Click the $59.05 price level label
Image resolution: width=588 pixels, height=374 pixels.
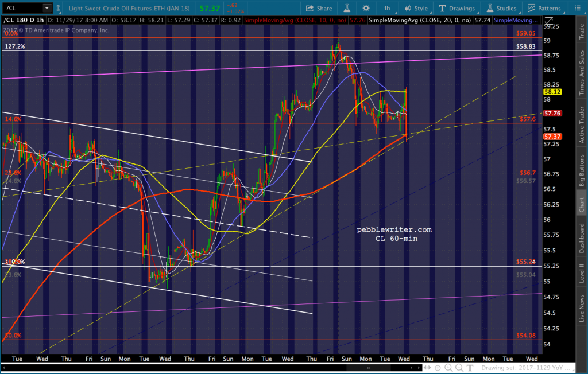(x=526, y=33)
